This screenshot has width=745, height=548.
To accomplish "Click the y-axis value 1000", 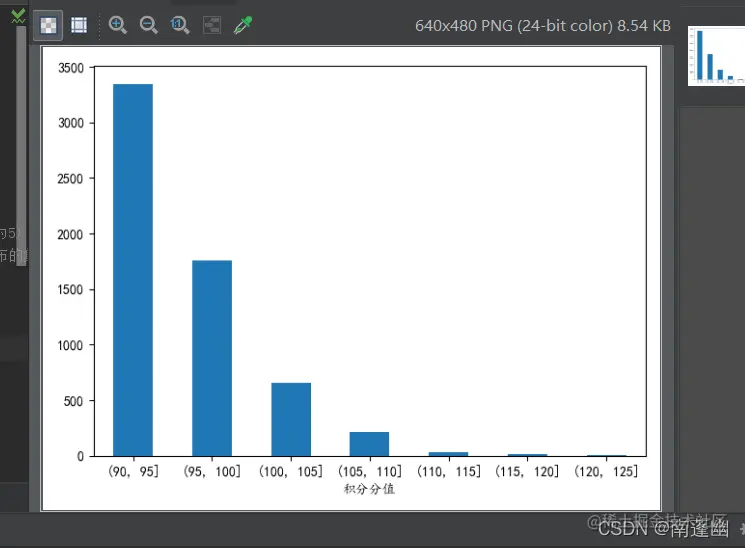I will pyautogui.click(x=70, y=345).
